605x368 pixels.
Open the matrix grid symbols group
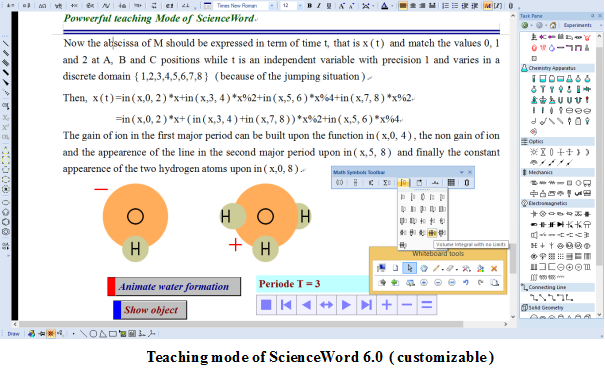pyautogui.click(x=451, y=182)
